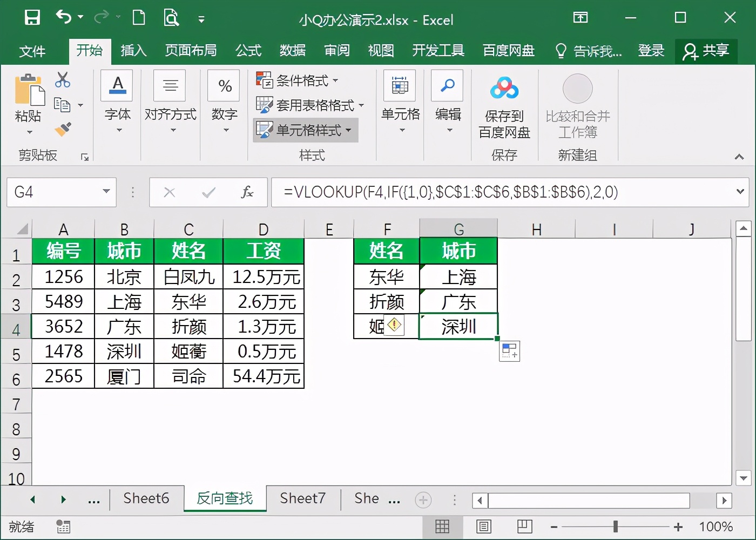Open Insert Function fx dialog
Screen dimensions: 756x540
point(247,192)
